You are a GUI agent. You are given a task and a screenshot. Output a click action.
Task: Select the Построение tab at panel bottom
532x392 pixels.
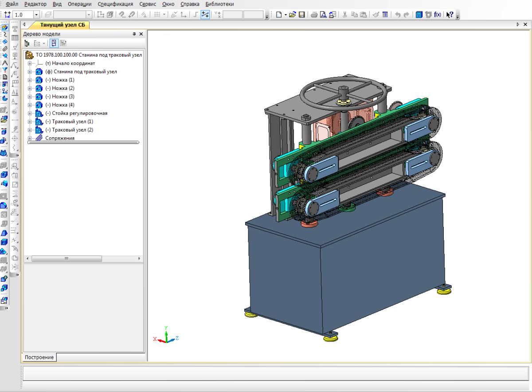click(x=40, y=357)
